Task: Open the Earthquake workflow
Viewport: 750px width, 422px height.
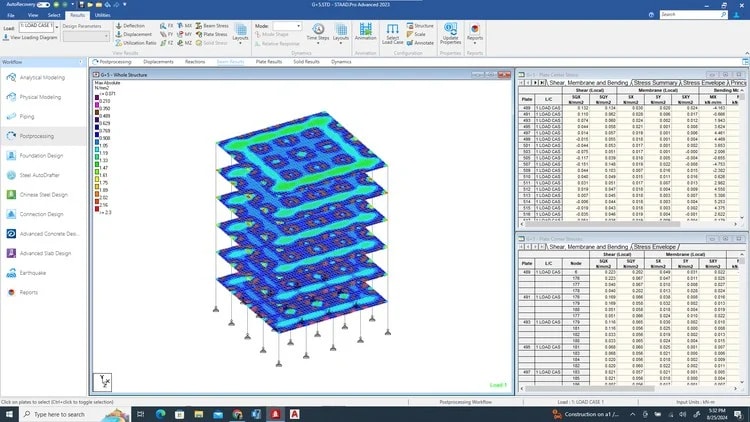Action: 34,272
